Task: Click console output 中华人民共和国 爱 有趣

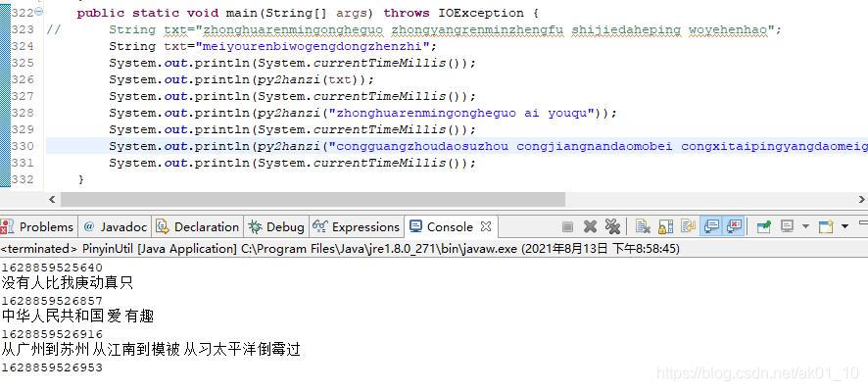Action: 78,317
